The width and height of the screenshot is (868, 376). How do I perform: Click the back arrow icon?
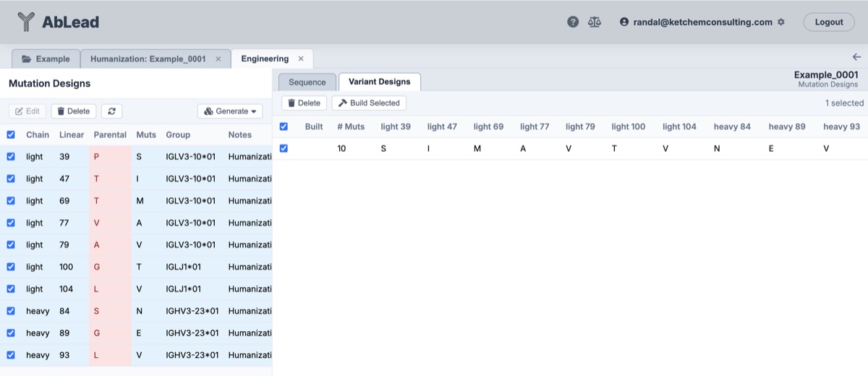(856, 57)
